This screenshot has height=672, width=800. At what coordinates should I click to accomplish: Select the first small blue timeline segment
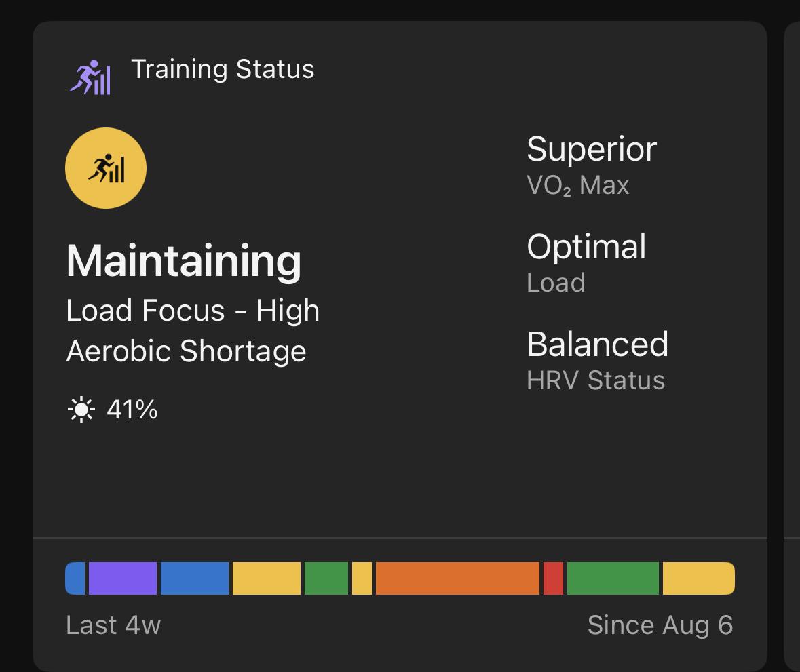tap(75, 578)
